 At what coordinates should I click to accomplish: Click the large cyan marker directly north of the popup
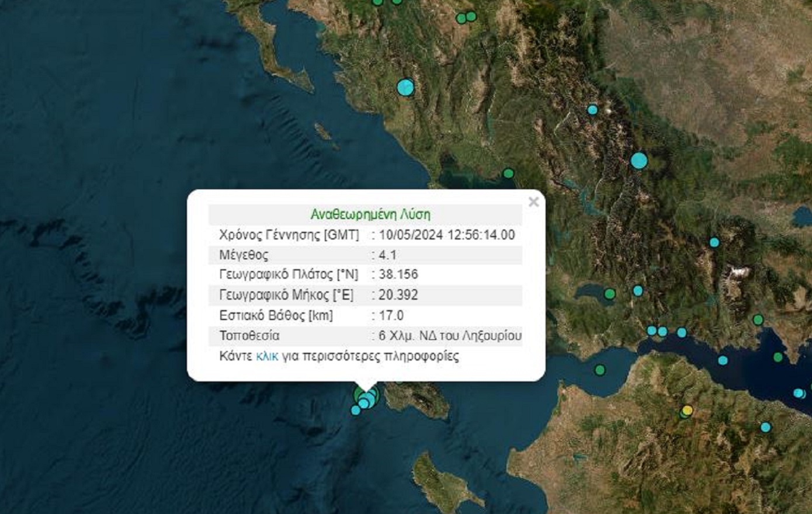coord(405,88)
